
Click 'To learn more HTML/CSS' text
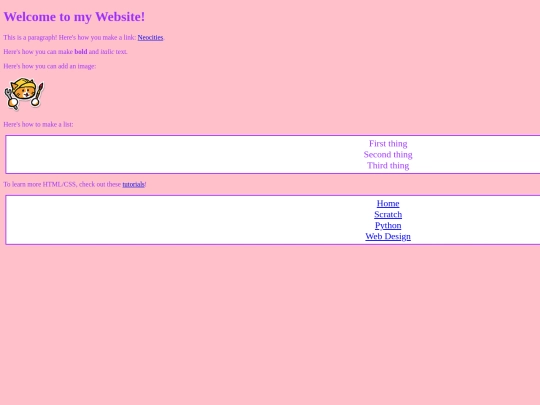[40, 184]
